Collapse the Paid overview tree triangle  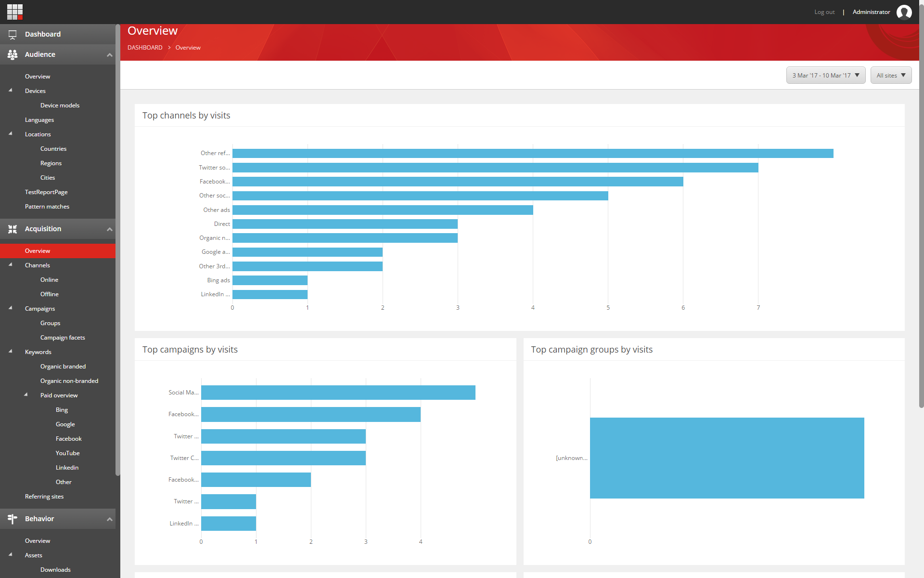(x=26, y=394)
